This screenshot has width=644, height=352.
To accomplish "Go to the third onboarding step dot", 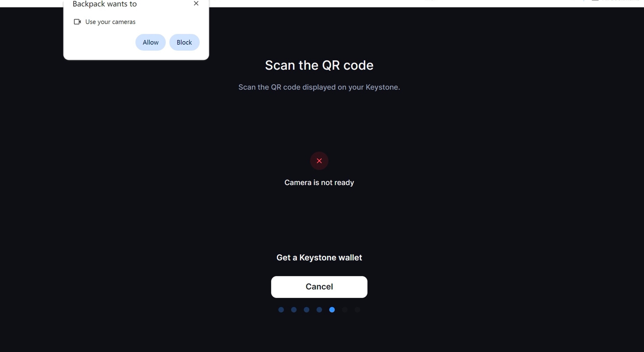I will pos(307,310).
